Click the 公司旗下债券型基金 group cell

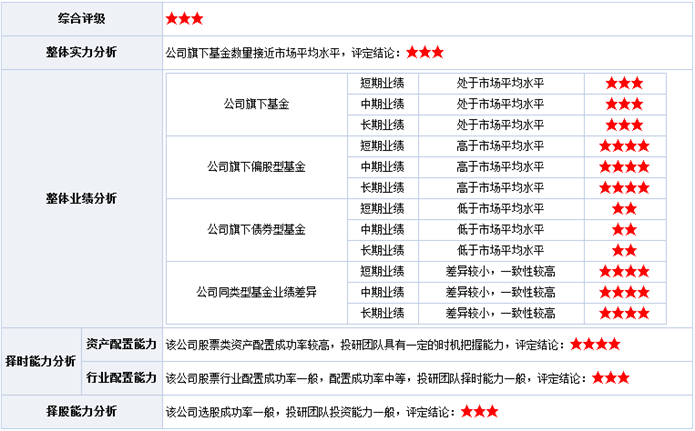pos(256,229)
